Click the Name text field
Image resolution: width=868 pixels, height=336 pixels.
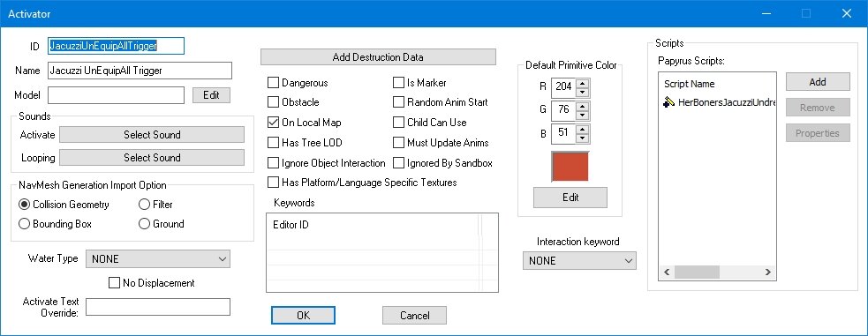pyautogui.click(x=140, y=71)
